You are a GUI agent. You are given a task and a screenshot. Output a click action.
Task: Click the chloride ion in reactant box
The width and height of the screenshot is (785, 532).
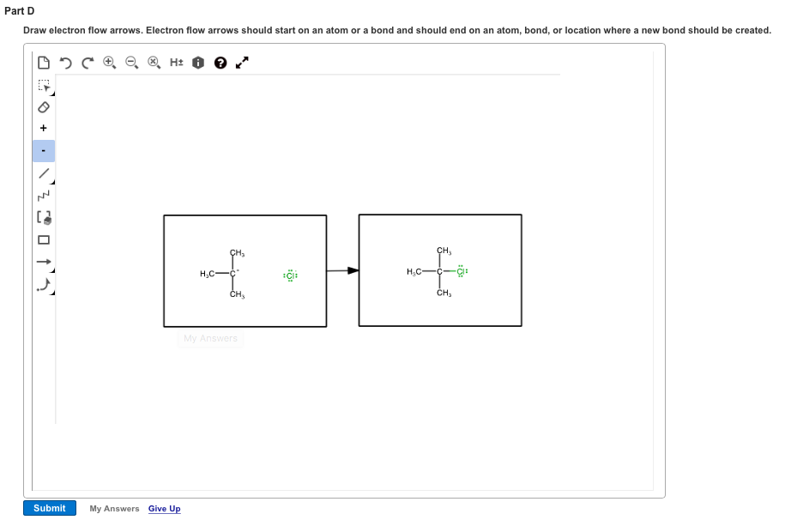tap(290, 275)
